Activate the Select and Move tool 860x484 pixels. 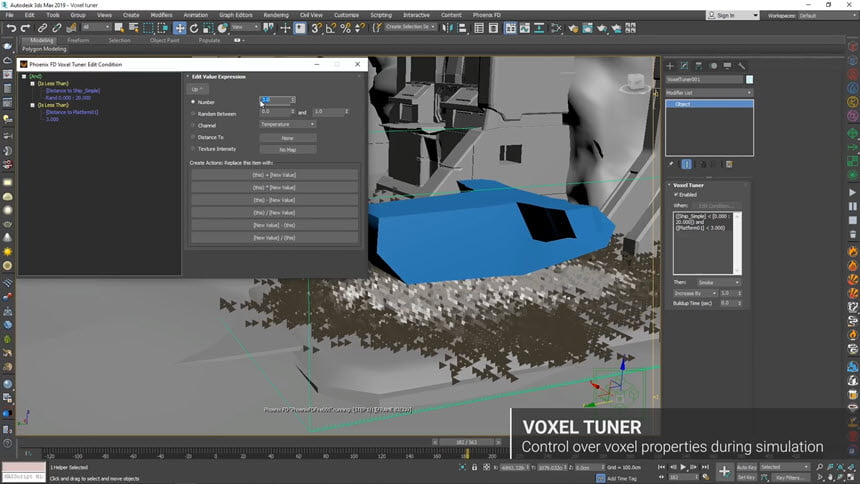pyautogui.click(x=179, y=28)
